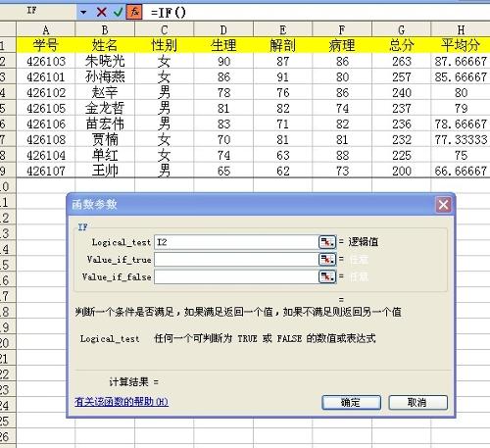Click the red X cancel formula icon
490x448 pixels.
[102, 13]
